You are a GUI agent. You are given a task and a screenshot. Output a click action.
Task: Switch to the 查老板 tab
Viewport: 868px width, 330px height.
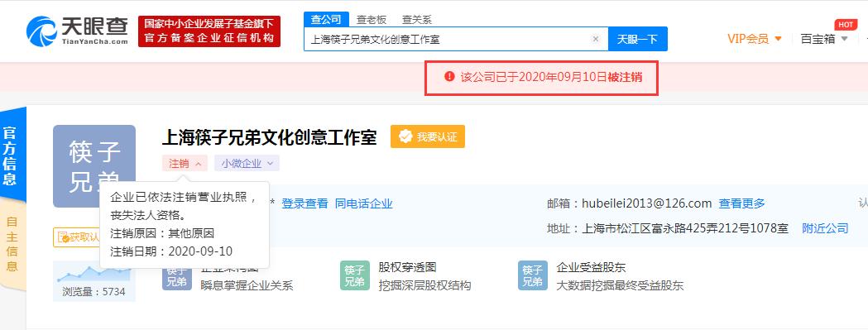pyautogui.click(x=371, y=19)
